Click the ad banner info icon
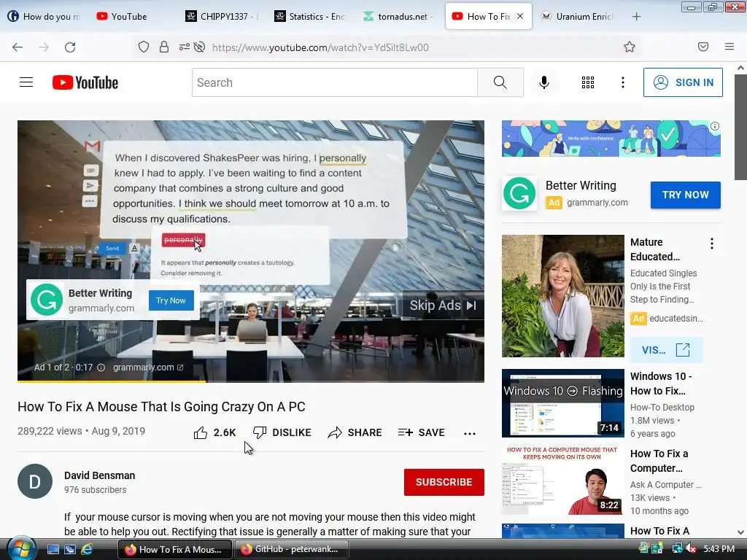The image size is (747, 560). pyautogui.click(x=715, y=126)
